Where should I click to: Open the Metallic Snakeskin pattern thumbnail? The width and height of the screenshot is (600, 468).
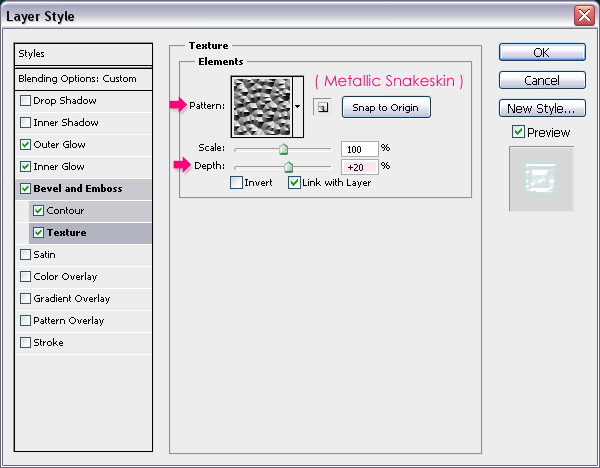261,106
